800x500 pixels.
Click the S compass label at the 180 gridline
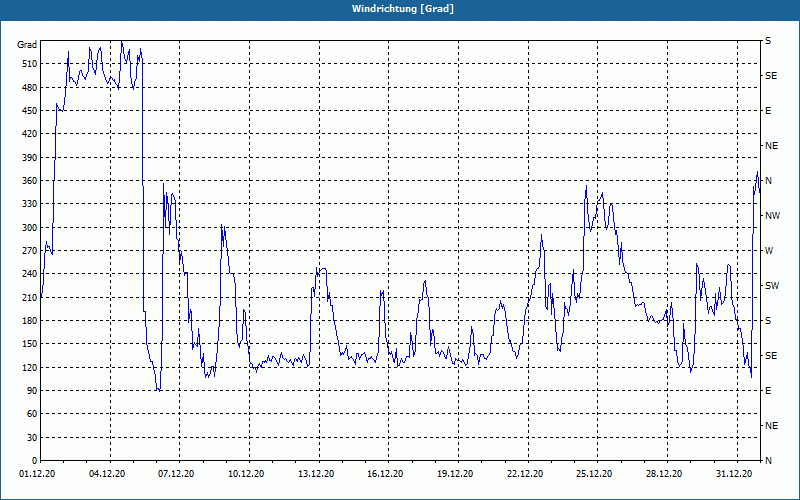pyautogui.click(x=768, y=321)
